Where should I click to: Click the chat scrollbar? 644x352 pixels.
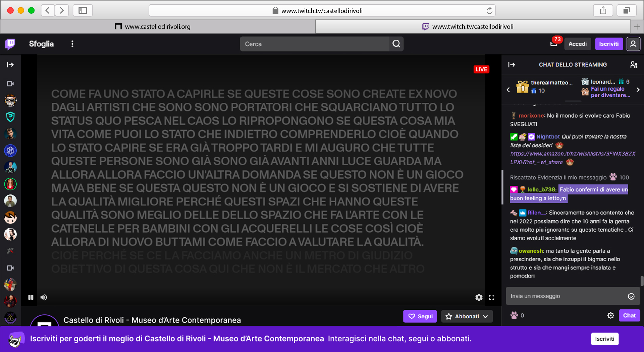pos(642,281)
